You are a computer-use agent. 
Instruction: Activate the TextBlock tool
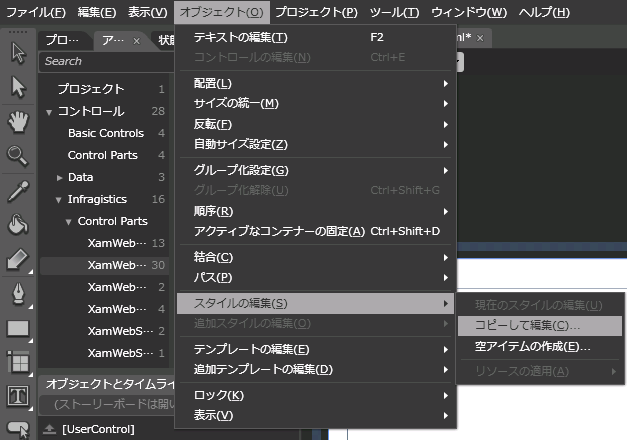pos(17,397)
